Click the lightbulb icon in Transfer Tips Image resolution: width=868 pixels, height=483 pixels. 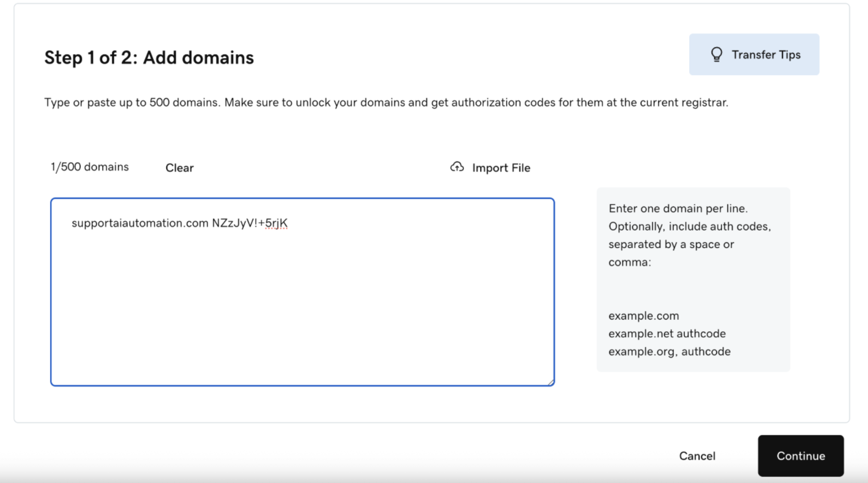(717, 55)
